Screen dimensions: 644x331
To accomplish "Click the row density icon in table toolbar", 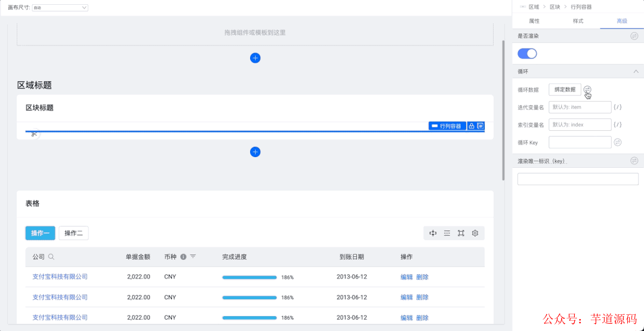I will (447, 233).
